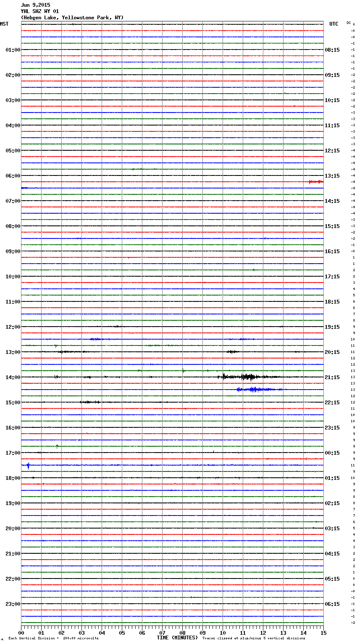Click the "10" minute tick label

point(223,633)
